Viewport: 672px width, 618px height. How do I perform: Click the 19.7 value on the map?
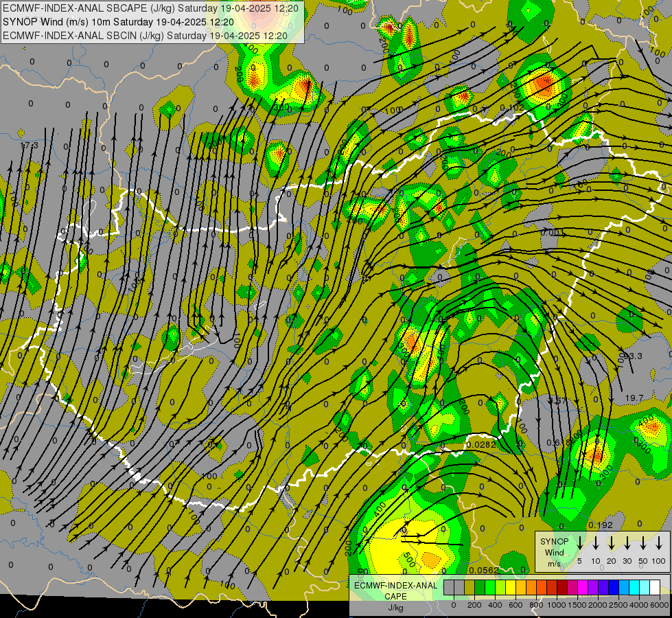tap(634, 398)
